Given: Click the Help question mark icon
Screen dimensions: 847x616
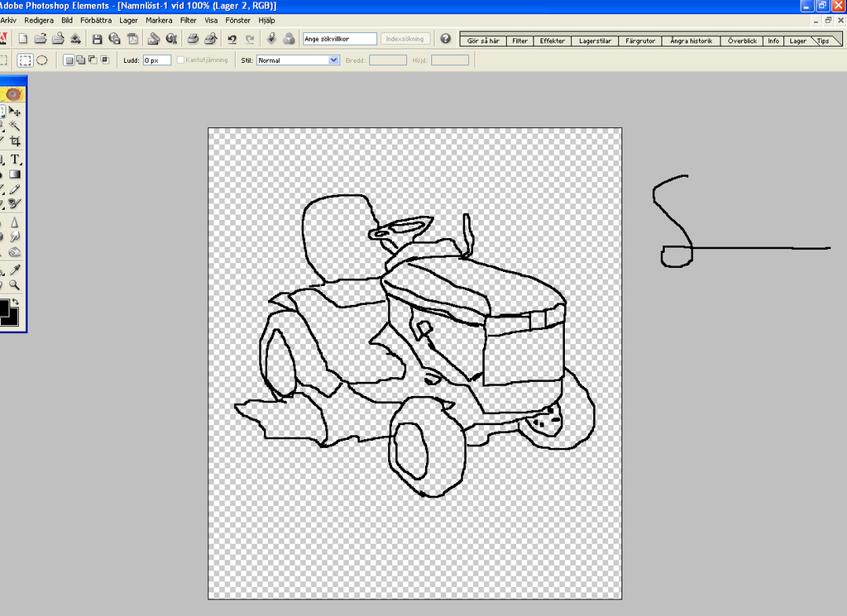Looking at the screenshot, I should (445, 39).
